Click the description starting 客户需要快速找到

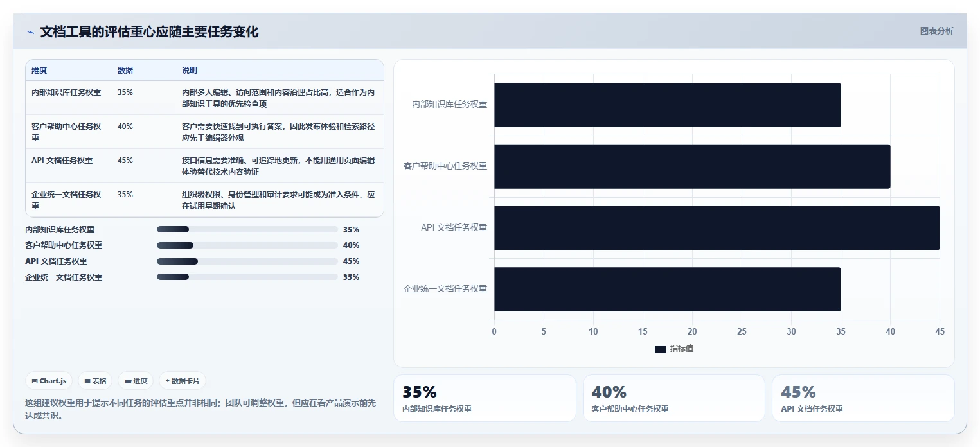(278, 132)
